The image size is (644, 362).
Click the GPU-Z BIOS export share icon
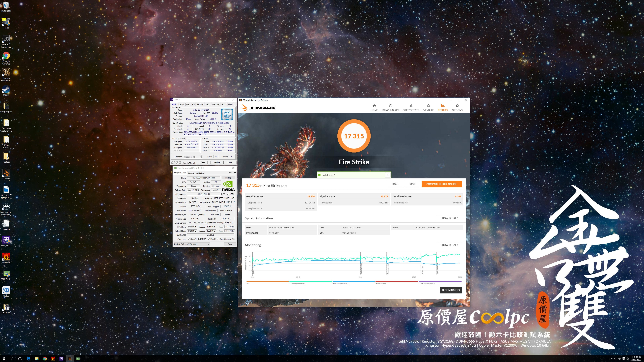[223, 194]
